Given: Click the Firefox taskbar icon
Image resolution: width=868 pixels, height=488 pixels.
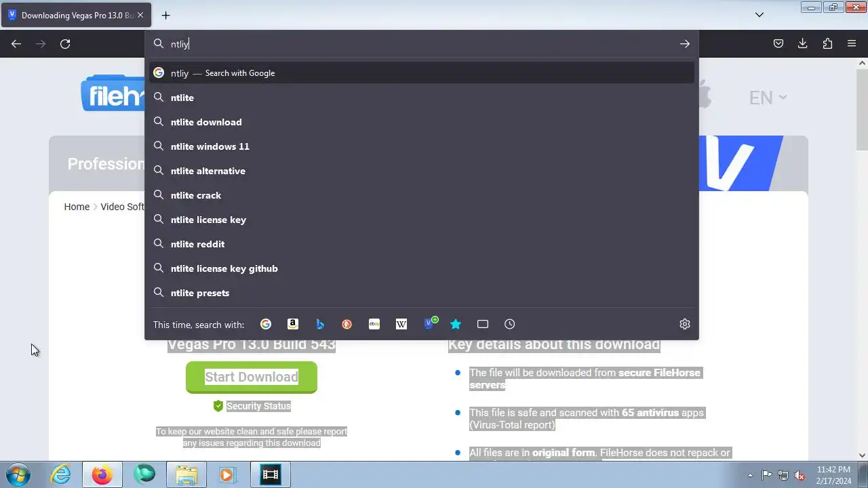Looking at the screenshot, I should (x=102, y=475).
